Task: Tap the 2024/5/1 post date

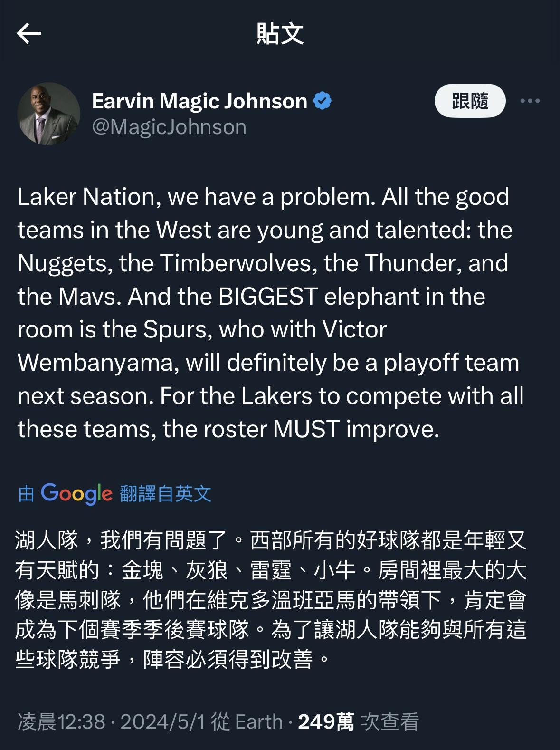Action: (x=163, y=721)
